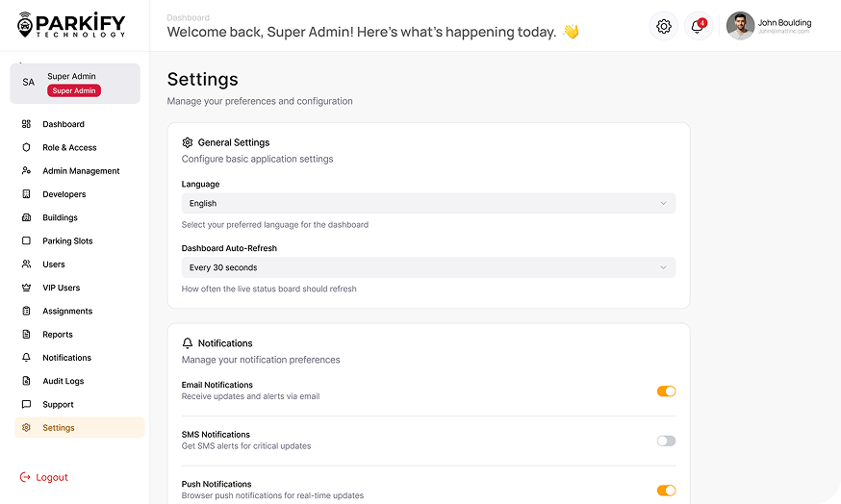Click the Audit Logs sidebar icon
The height and width of the screenshot is (504, 841).
pyautogui.click(x=27, y=381)
